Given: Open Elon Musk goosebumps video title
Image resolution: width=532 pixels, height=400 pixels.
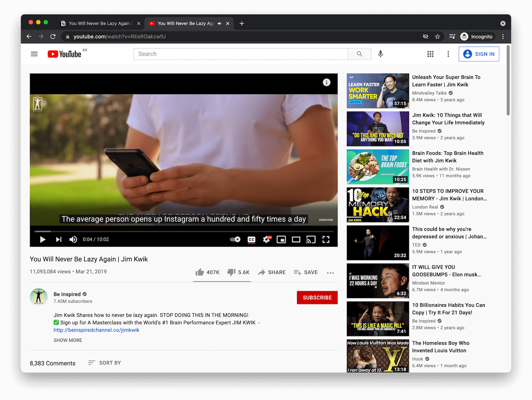Looking at the screenshot, I should click(x=447, y=271).
